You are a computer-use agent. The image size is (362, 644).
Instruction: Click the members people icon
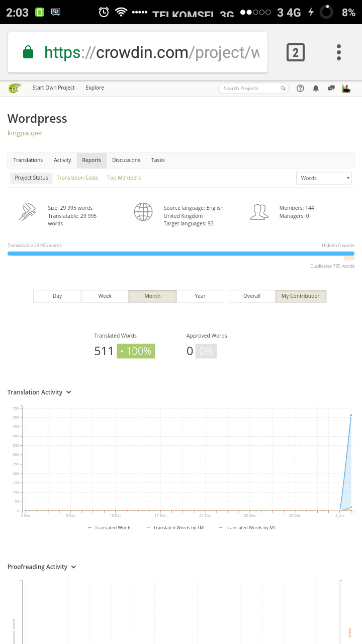(259, 212)
